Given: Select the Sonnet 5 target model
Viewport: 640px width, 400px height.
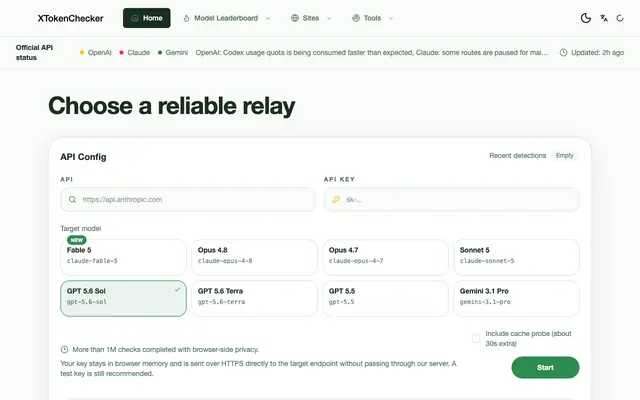Looking at the screenshot, I should (516, 257).
